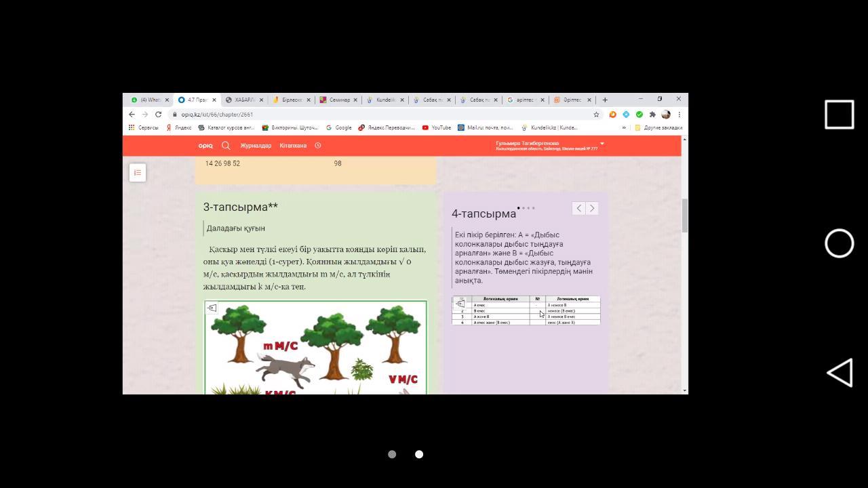Screen dimensions: 868x488
Task: Select the first carousel dot of 4-тапсырма
Action: coord(519,208)
